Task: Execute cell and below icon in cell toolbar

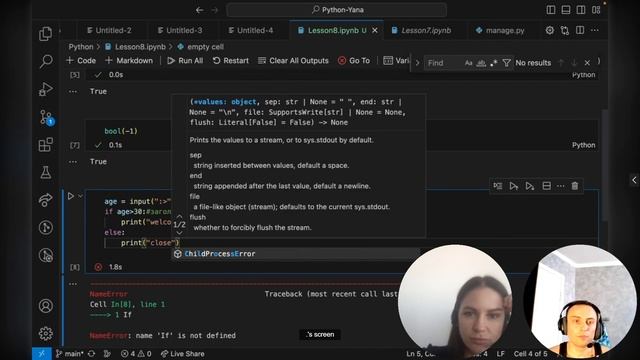Action: click(529, 186)
